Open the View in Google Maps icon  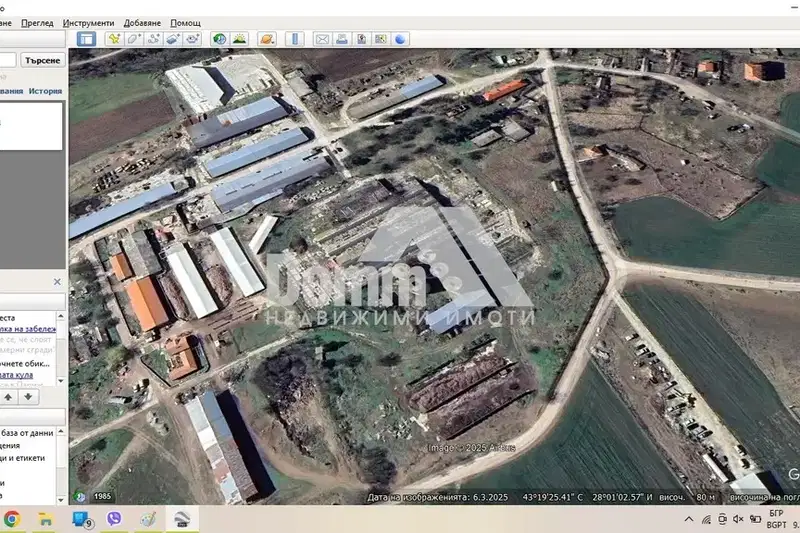coord(381,39)
